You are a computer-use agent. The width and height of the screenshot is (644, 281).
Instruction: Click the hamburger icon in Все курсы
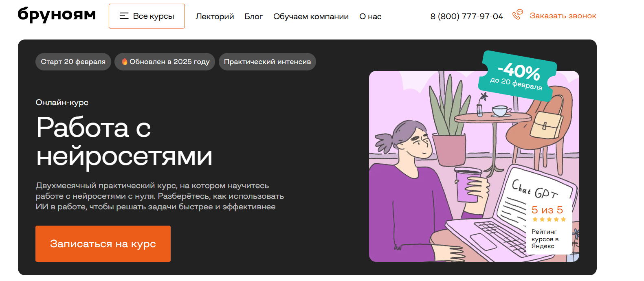pos(124,16)
